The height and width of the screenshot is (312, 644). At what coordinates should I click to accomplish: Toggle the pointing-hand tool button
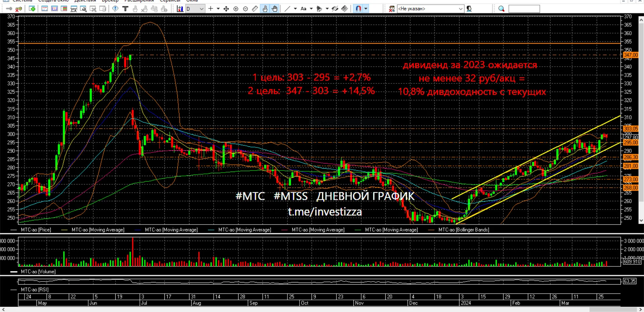click(x=265, y=9)
